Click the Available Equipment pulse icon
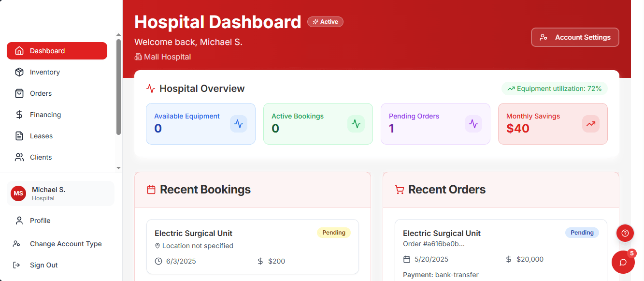The image size is (644, 281). click(x=239, y=124)
